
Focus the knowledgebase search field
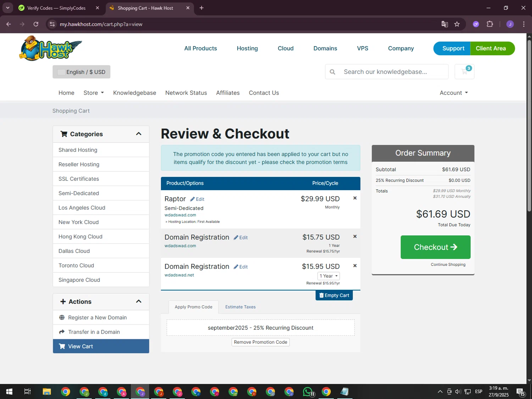(x=394, y=72)
